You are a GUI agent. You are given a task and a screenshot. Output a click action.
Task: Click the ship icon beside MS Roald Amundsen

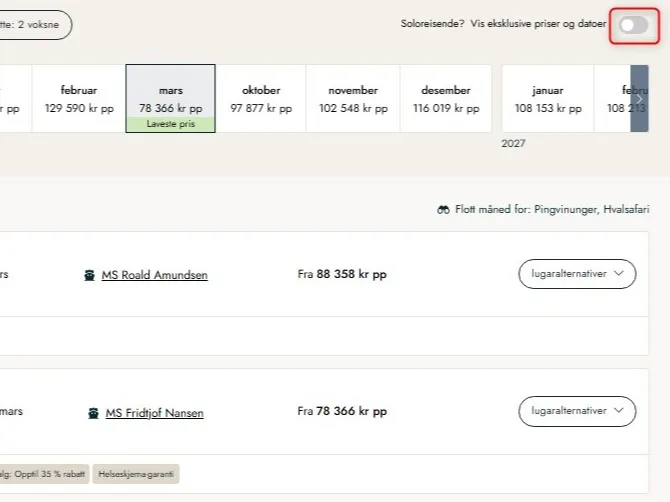click(91, 275)
